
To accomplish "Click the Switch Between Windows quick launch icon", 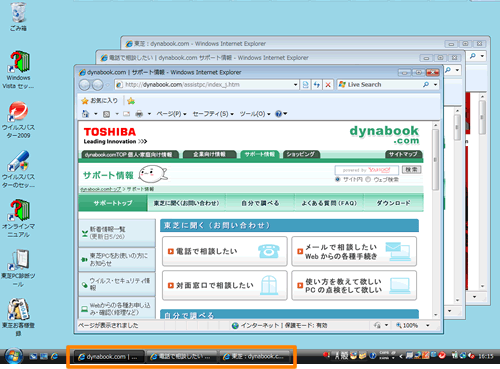I will tap(44, 356).
